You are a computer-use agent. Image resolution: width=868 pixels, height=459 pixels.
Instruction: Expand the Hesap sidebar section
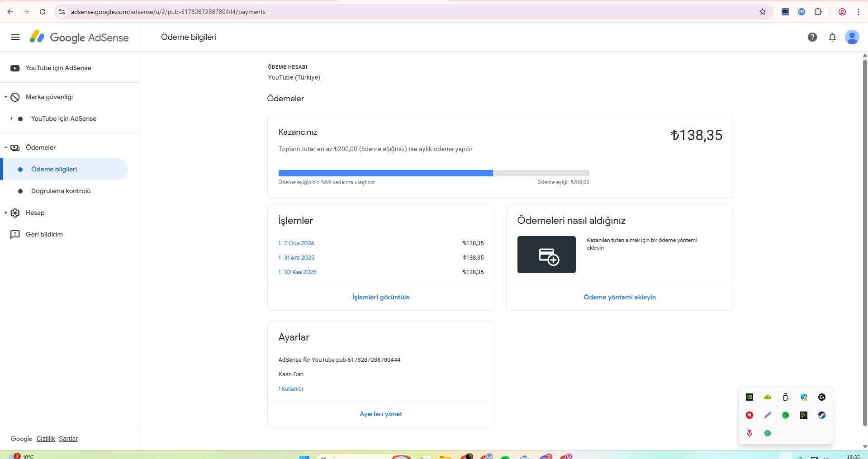(6, 213)
